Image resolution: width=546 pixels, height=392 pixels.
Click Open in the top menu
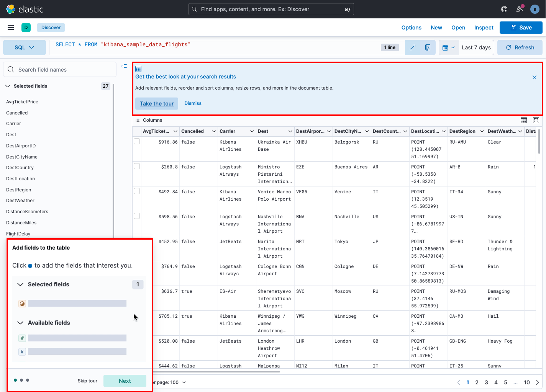click(458, 28)
